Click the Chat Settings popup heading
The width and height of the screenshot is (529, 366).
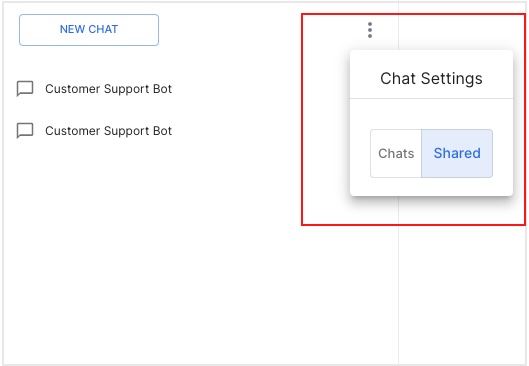pos(431,78)
